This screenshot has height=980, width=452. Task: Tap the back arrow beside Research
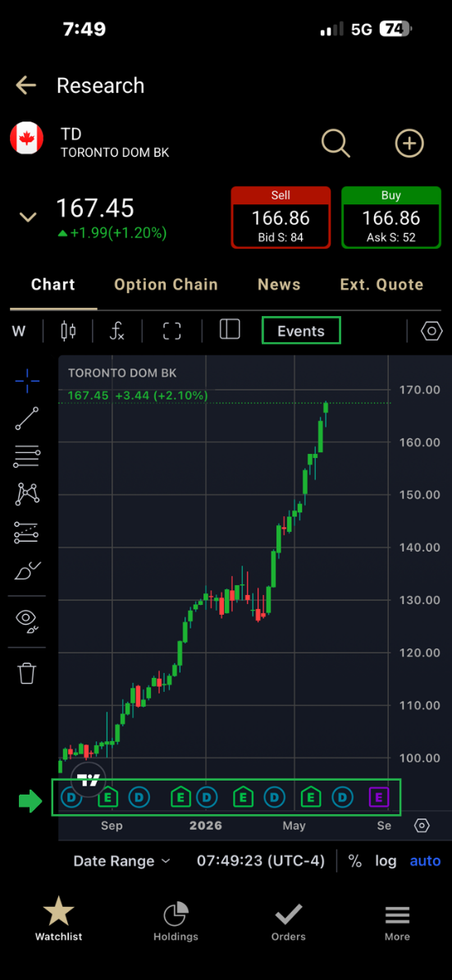point(26,85)
